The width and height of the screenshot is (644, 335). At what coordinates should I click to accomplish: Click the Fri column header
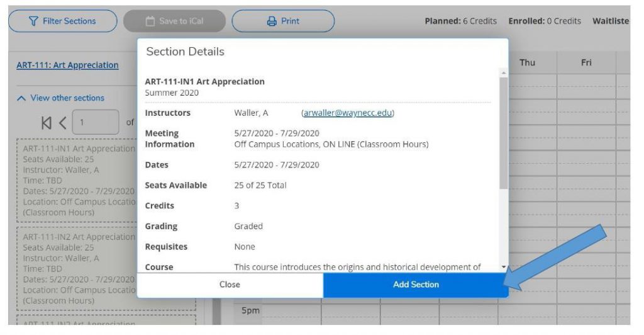pyautogui.click(x=586, y=63)
